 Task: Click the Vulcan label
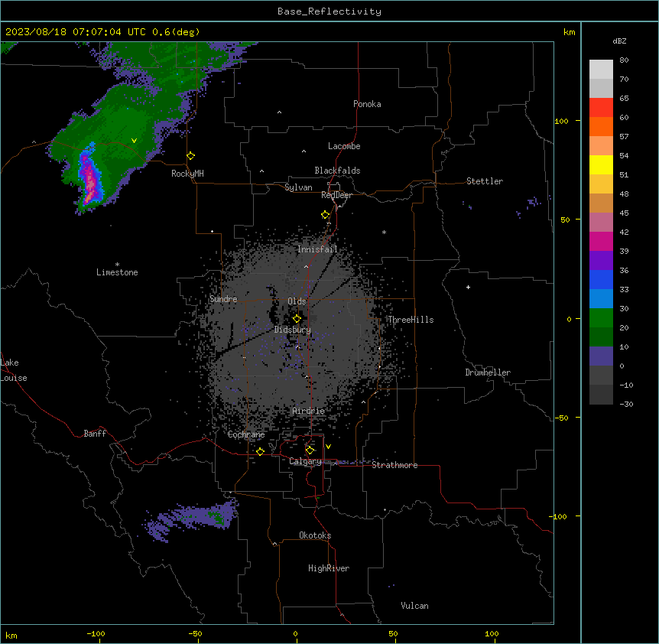point(415,606)
